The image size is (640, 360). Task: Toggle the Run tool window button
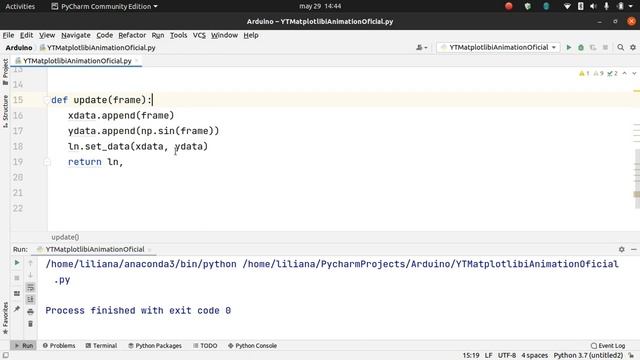pos(24,346)
